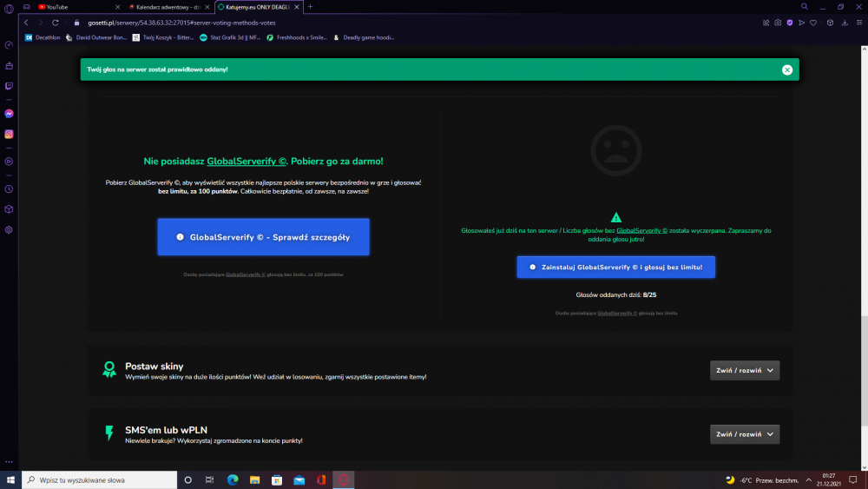
Task: Go back with the browser back arrow
Action: pos(26,23)
